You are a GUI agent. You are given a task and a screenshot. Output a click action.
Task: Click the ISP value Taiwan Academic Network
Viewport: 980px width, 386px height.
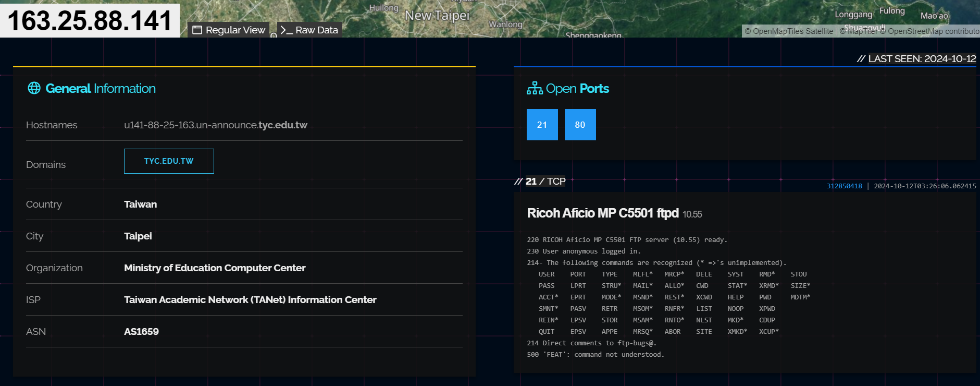[x=250, y=300]
